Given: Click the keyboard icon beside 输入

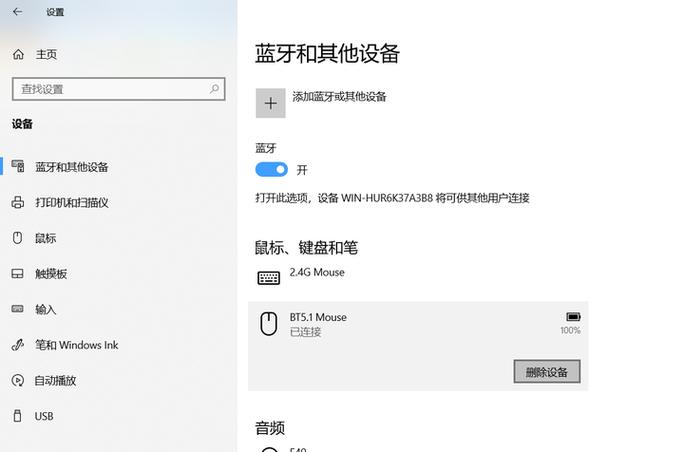Looking at the screenshot, I should [17, 309].
